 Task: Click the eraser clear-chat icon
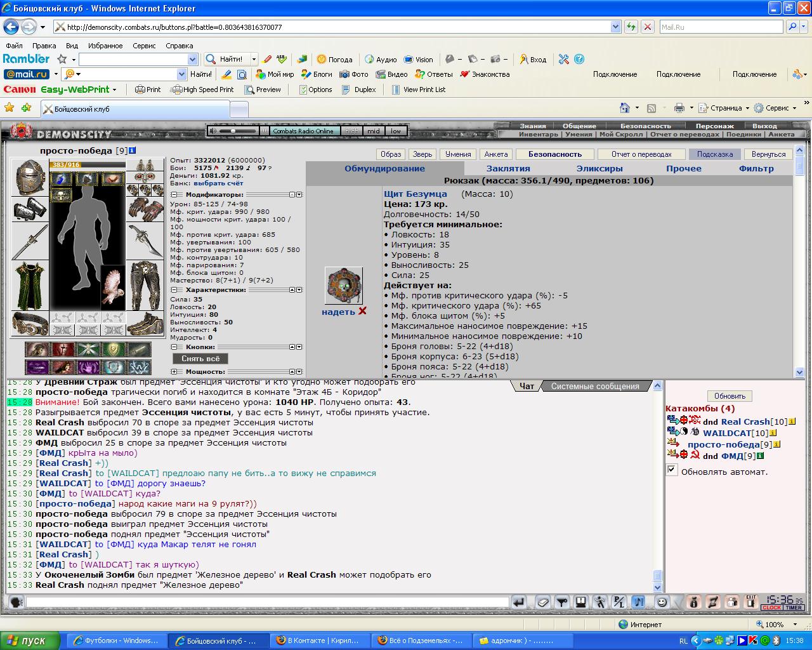[542, 602]
